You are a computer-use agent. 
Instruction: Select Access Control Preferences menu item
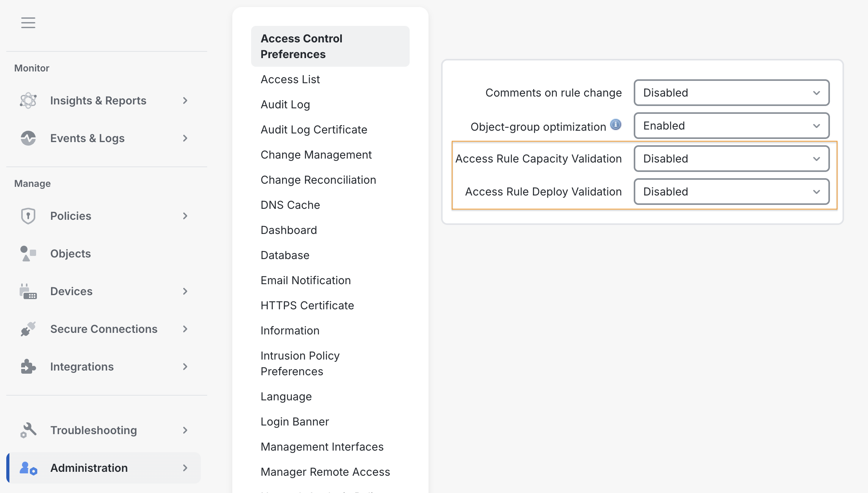click(x=330, y=46)
